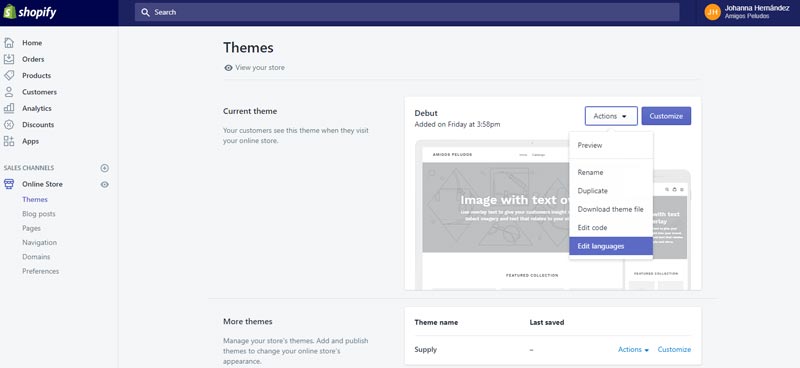The width and height of the screenshot is (800, 368).
Task: Open the Debut theme Actions dropdown
Action: (611, 116)
